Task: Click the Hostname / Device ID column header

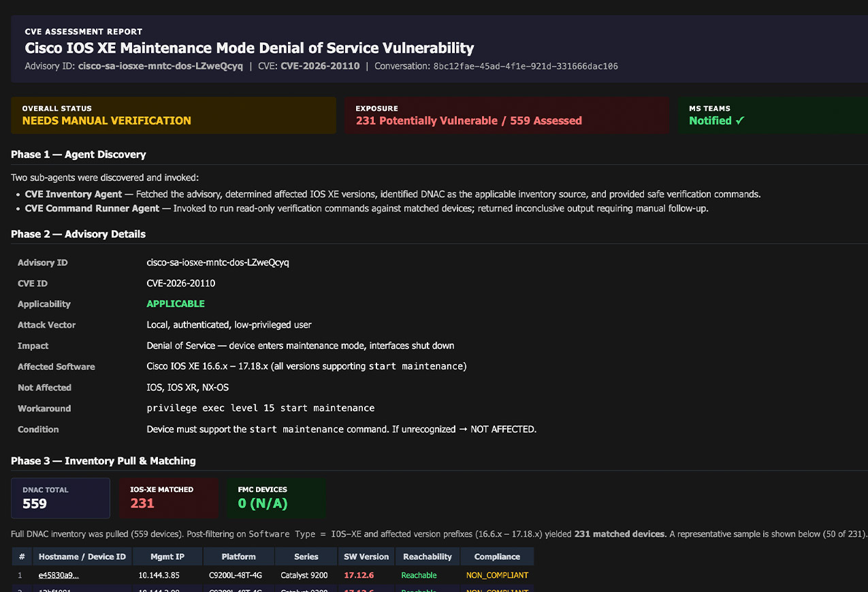Action: [x=82, y=557]
